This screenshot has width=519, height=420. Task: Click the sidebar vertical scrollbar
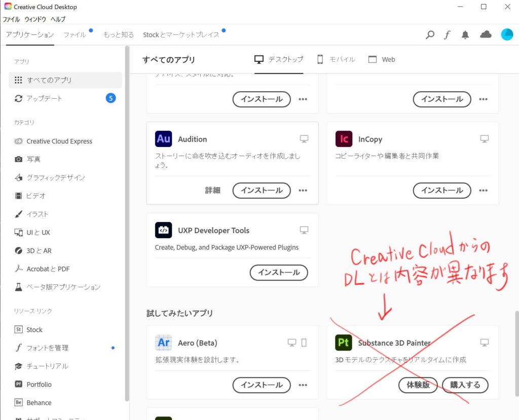click(x=127, y=224)
